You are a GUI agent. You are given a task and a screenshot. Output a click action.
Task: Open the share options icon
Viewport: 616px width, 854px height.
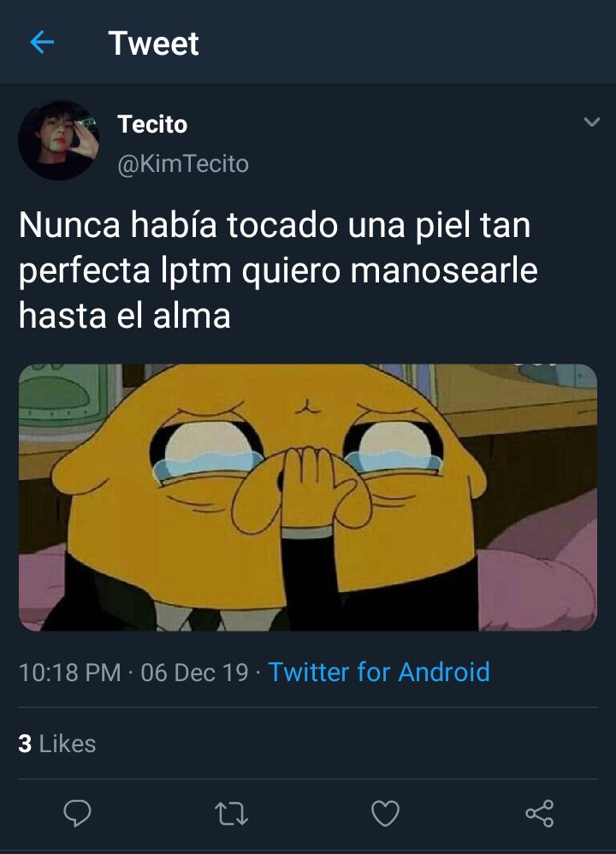point(539,813)
